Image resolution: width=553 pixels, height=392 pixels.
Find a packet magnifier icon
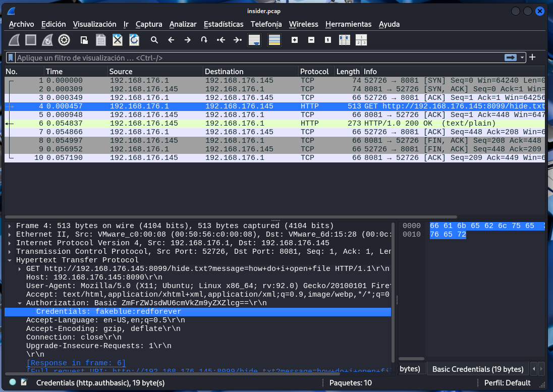pos(154,40)
